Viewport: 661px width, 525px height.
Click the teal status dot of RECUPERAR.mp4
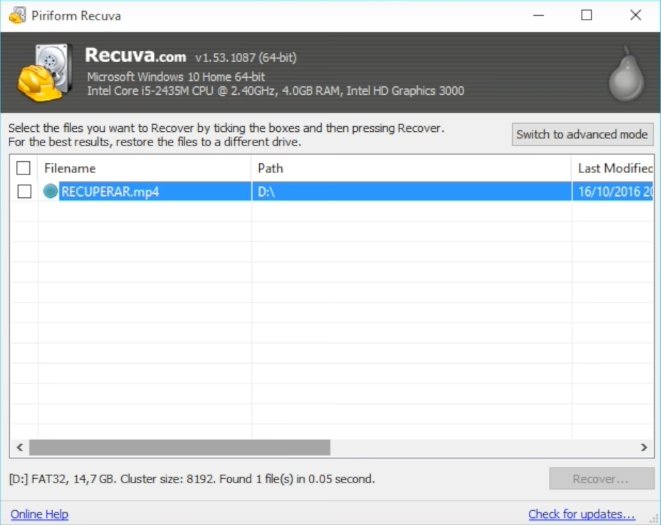(x=51, y=191)
